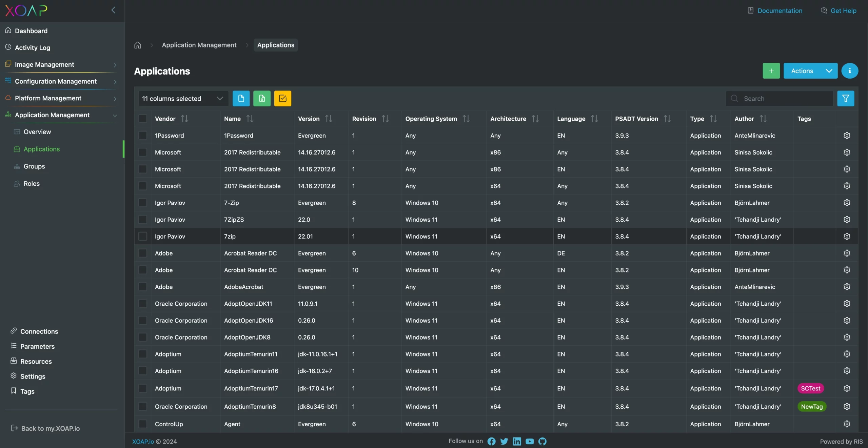Check the AdobeAcrobat row checkbox
Viewport: 868px width, 448px height.
pos(143,287)
